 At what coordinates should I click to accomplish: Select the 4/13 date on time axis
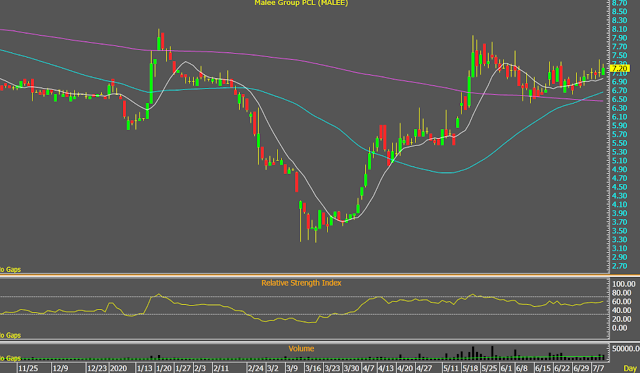[x=386, y=369]
